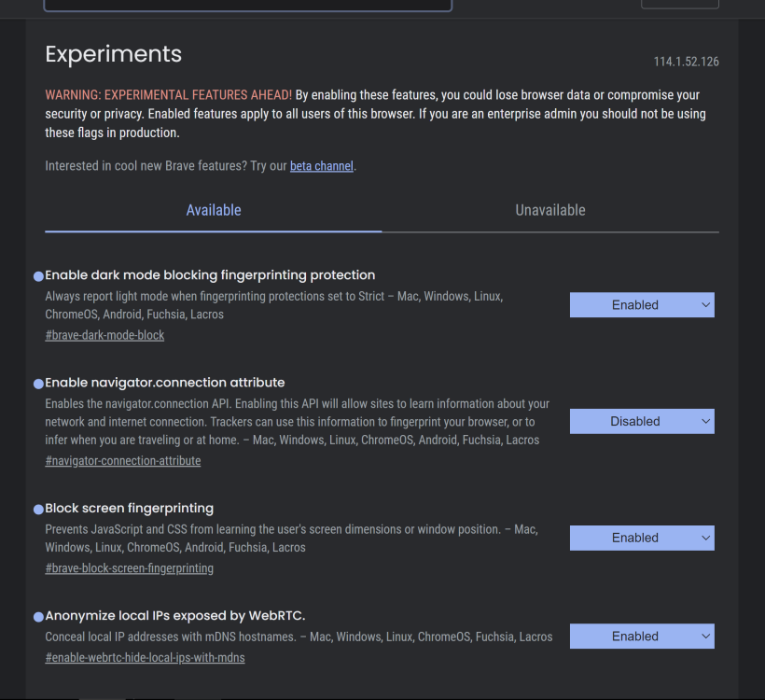
Task: Click the #enable-webrtc-hide-local-ips-with-mdns link
Action: point(146,658)
